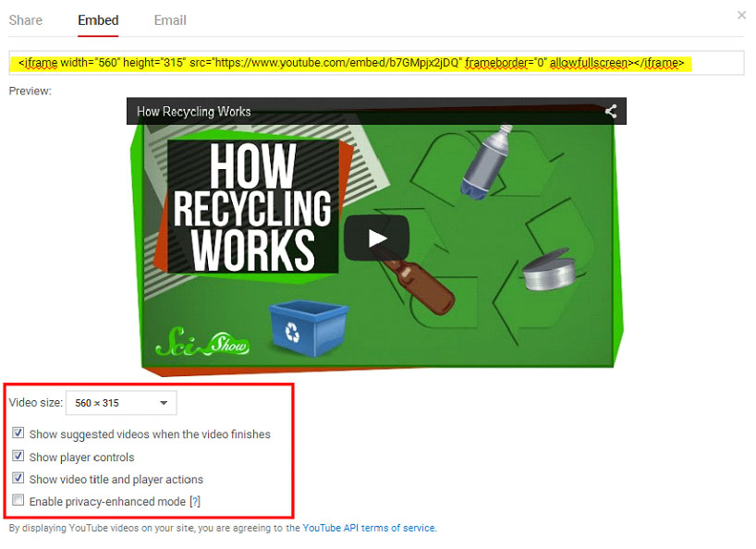This screenshot has height=549, width=756.
Task: Close the share dialog
Action: pos(741,16)
